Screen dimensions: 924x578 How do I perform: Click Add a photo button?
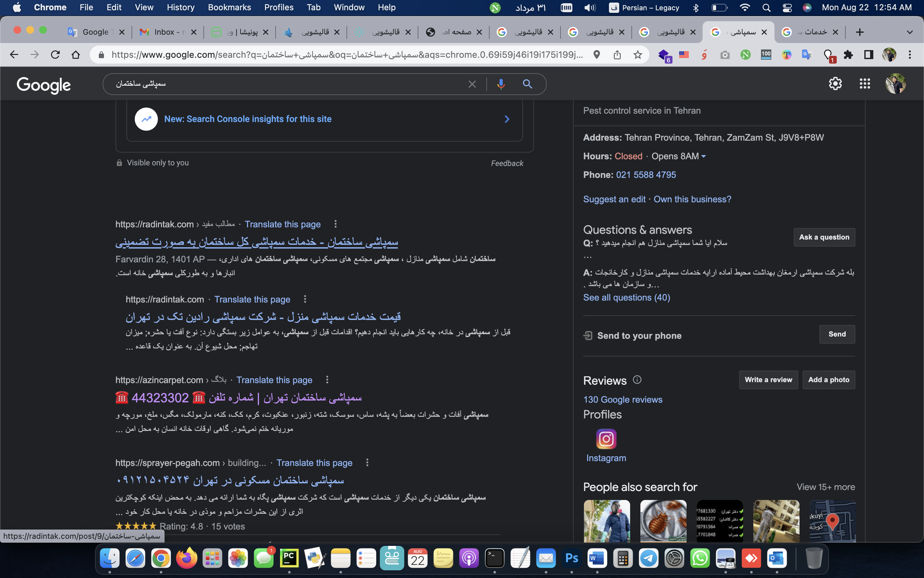pyautogui.click(x=828, y=380)
